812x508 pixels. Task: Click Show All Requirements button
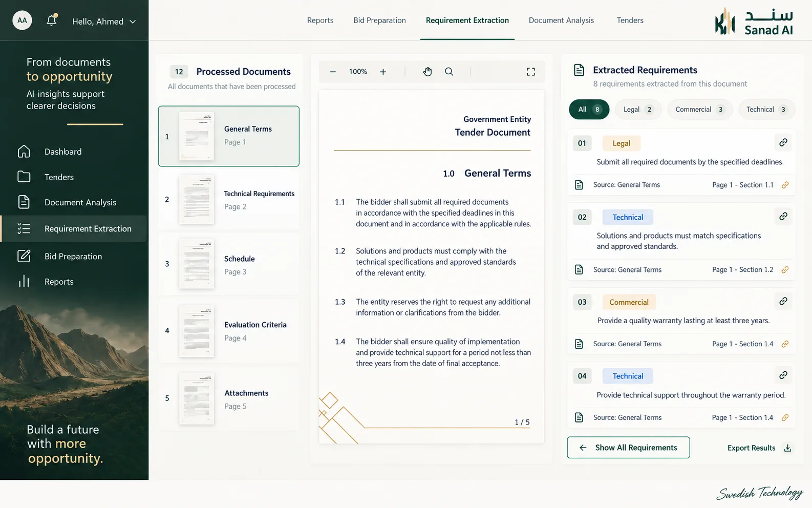pyautogui.click(x=628, y=448)
